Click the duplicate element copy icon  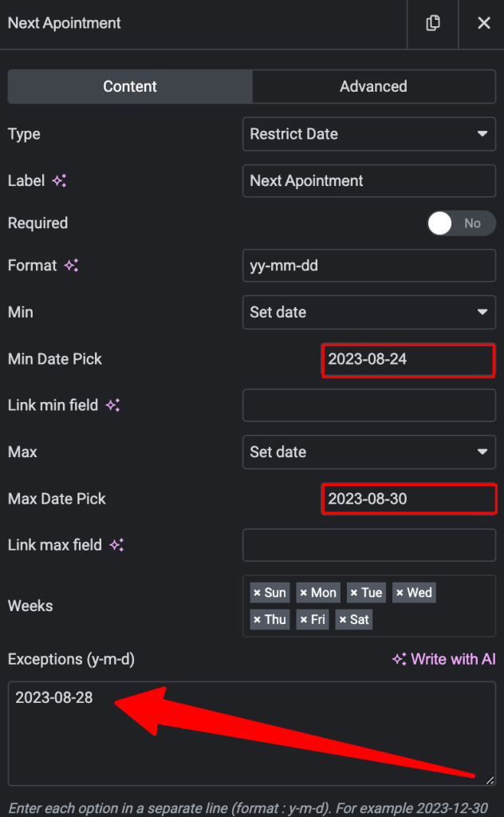click(x=433, y=23)
